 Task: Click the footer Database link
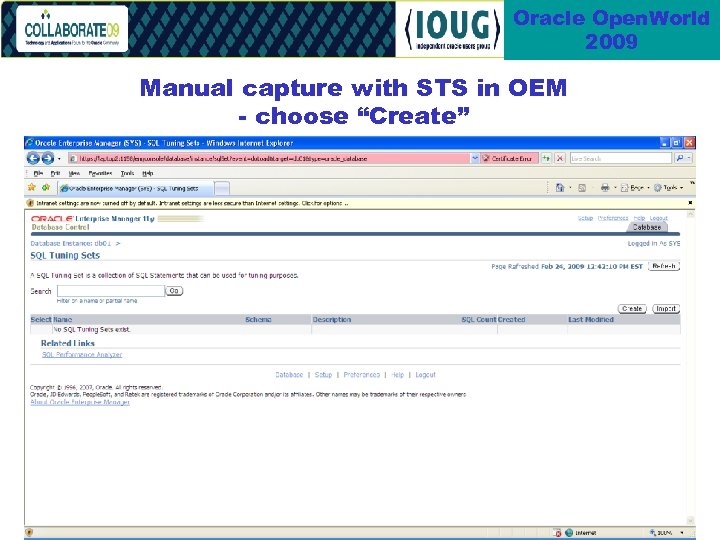(289, 375)
